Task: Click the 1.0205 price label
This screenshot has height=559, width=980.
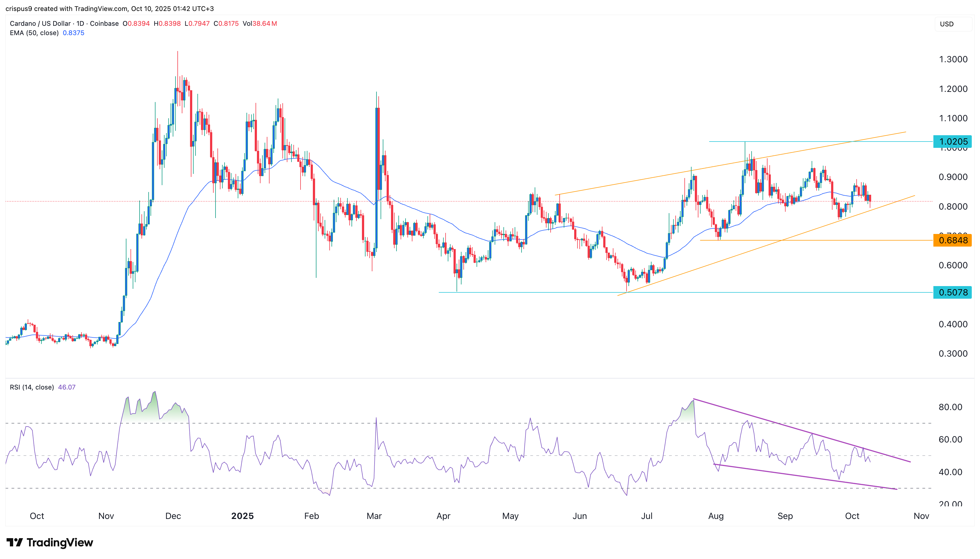Action: click(x=953, y=141)
